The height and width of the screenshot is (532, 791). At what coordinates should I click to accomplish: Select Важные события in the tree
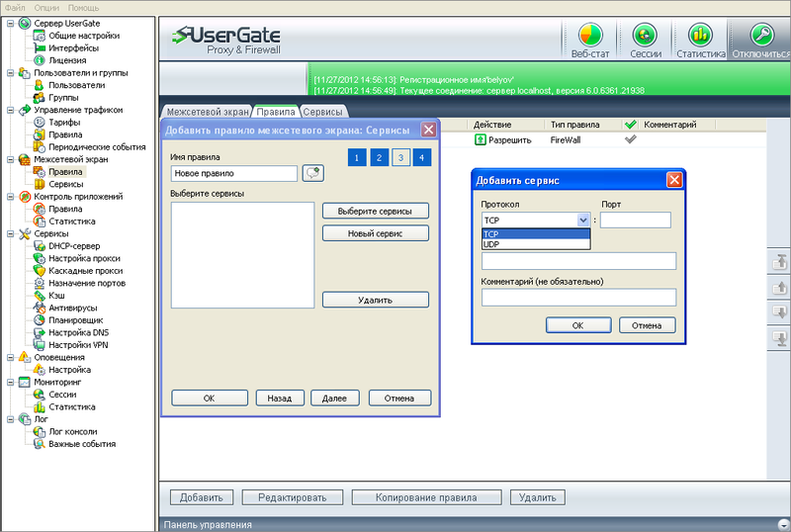(82, 444)
